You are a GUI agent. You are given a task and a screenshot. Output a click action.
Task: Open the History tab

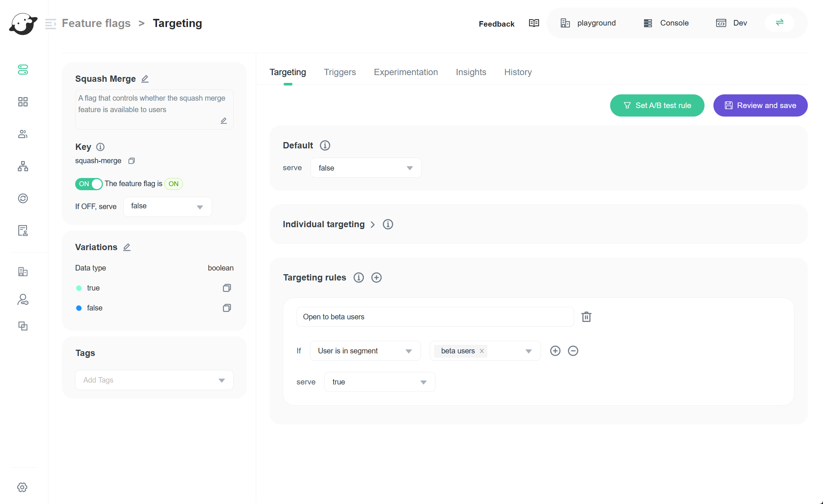(518, 72)
